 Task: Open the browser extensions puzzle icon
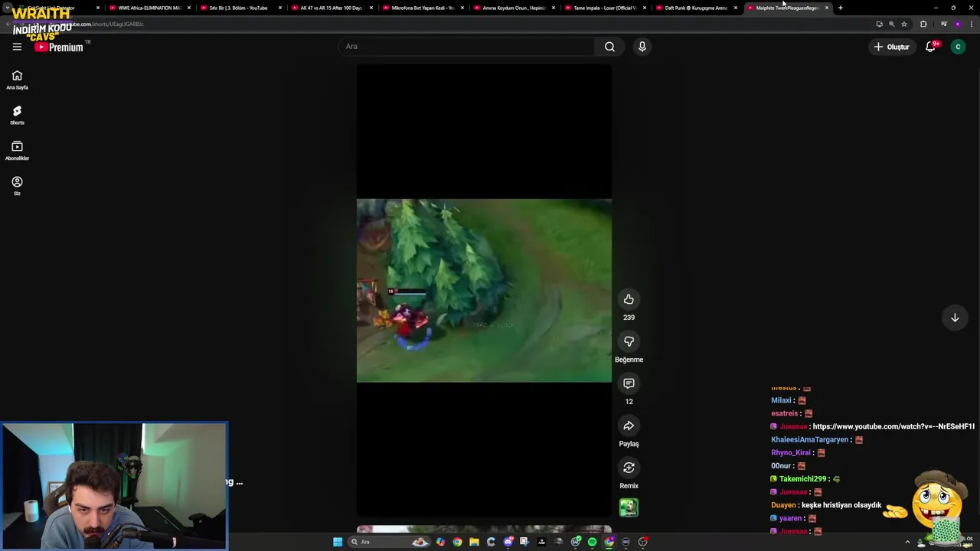[923, 24]
